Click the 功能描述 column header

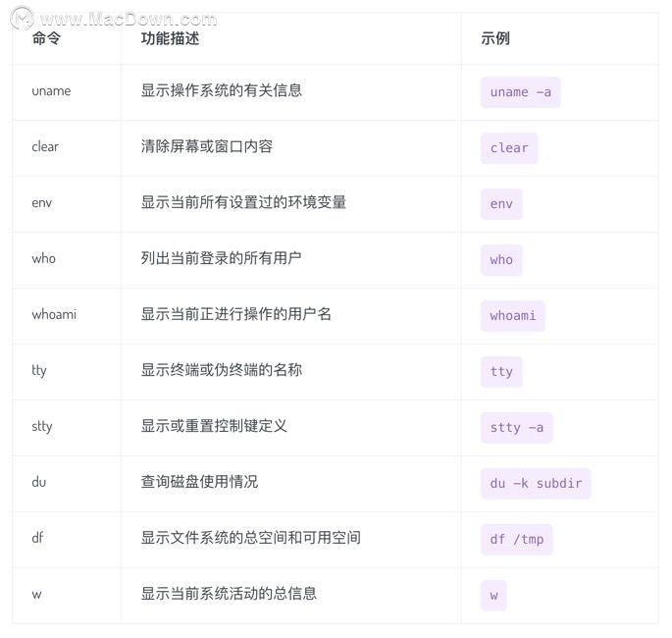point(170,38)
